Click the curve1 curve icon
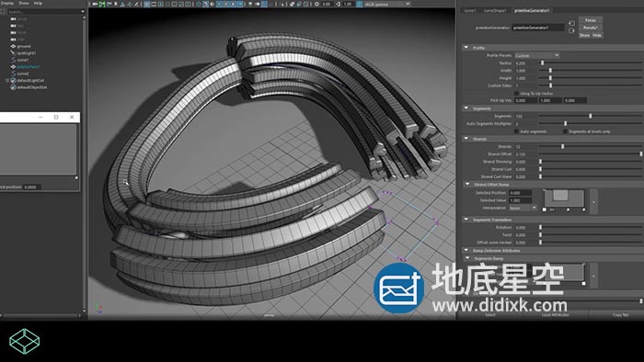Image resolution: width=644 pixels, height=362 pixels. tap(13, 60)
